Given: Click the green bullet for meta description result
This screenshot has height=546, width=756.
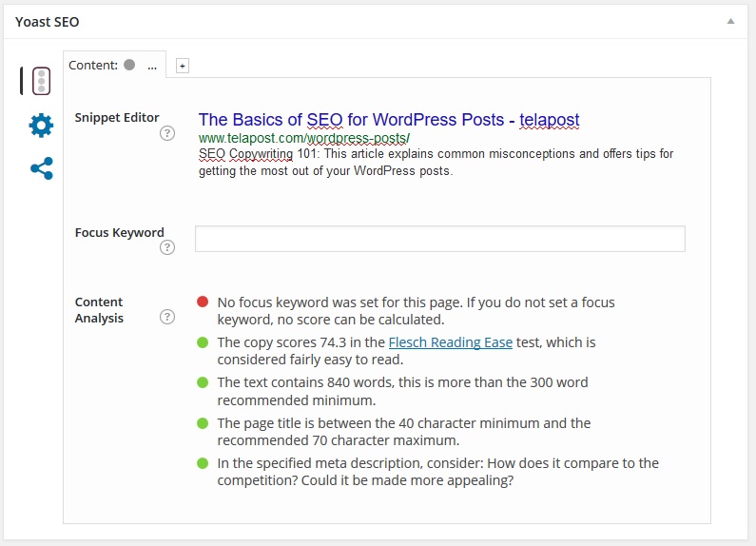Looking at the screenshot, I should (x=203, y=463).
